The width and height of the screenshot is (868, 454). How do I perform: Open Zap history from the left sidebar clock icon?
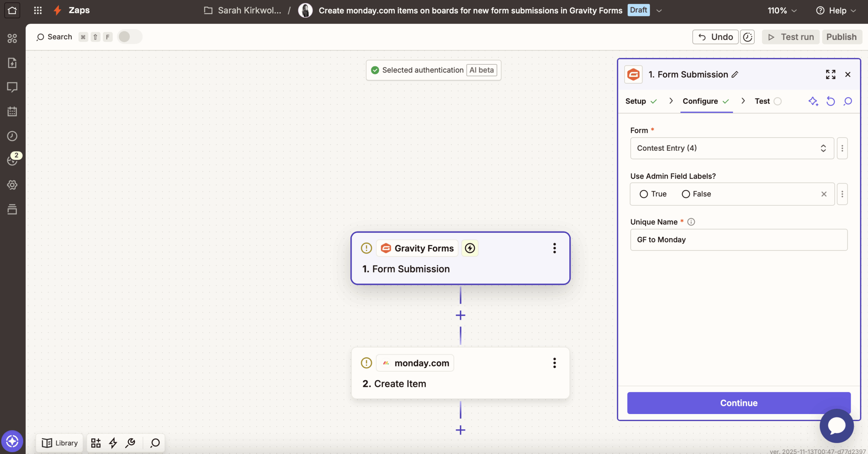pos(12,136)
